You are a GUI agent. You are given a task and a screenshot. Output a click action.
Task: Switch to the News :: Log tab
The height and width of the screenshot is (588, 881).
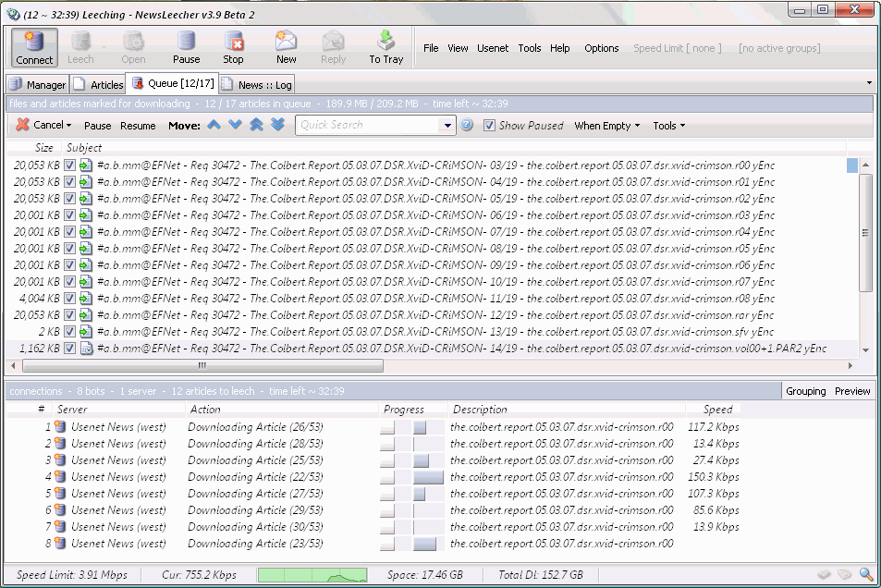click(257, 85)
